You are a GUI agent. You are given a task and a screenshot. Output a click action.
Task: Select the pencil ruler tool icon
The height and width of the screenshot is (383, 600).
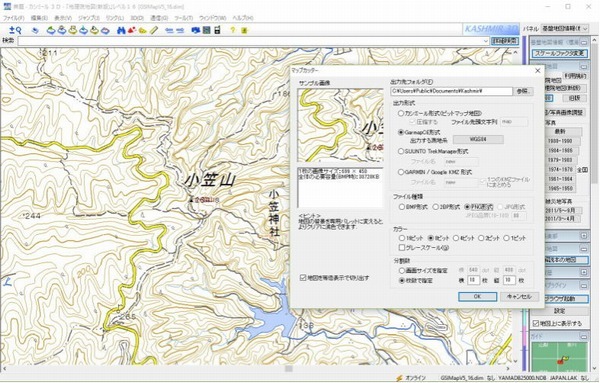click(x=153, y=30)
